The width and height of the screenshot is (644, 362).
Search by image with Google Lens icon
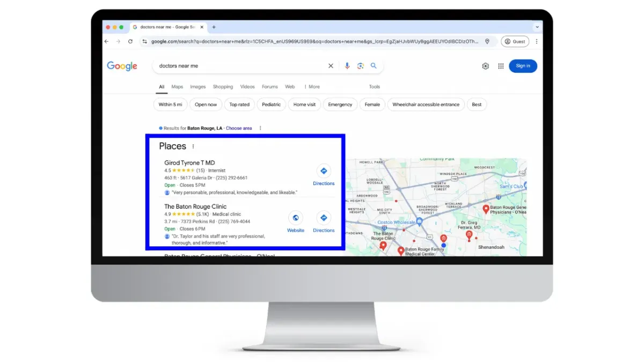pyautogui.click(x=361, y=66)
